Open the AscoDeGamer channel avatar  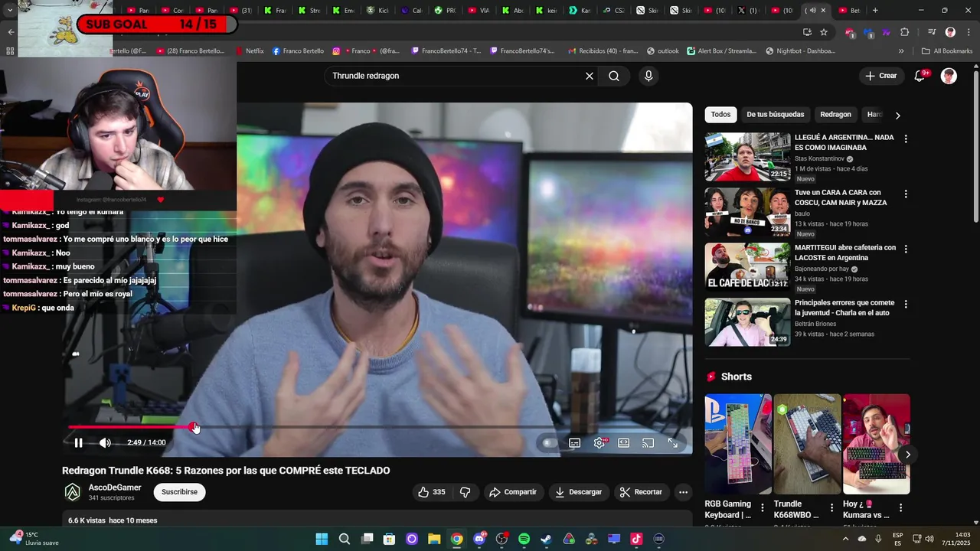pyautogui.click(x=73, y=492)
